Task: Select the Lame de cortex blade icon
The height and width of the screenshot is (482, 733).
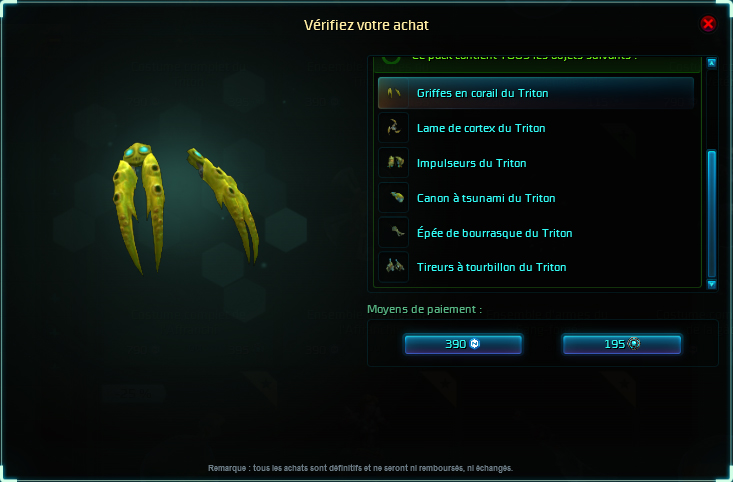Action: coord(394,128)
